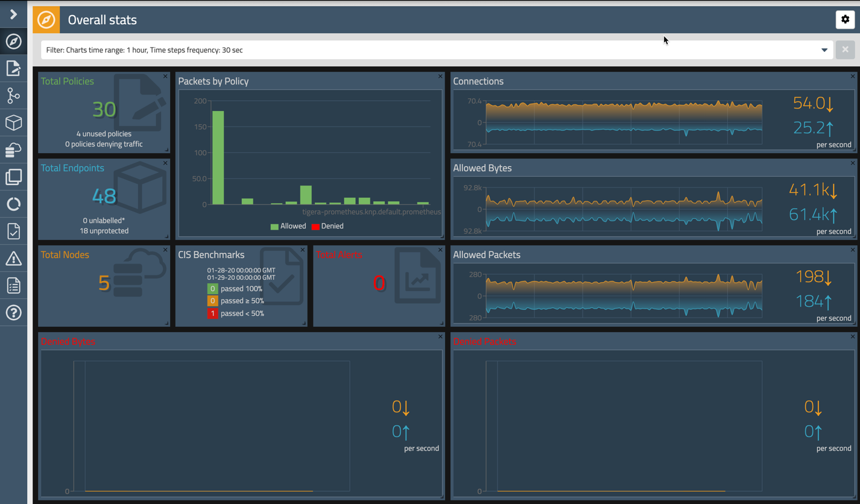Open the Endpoints cube icon in sidebar

click(x=13, y=122)
